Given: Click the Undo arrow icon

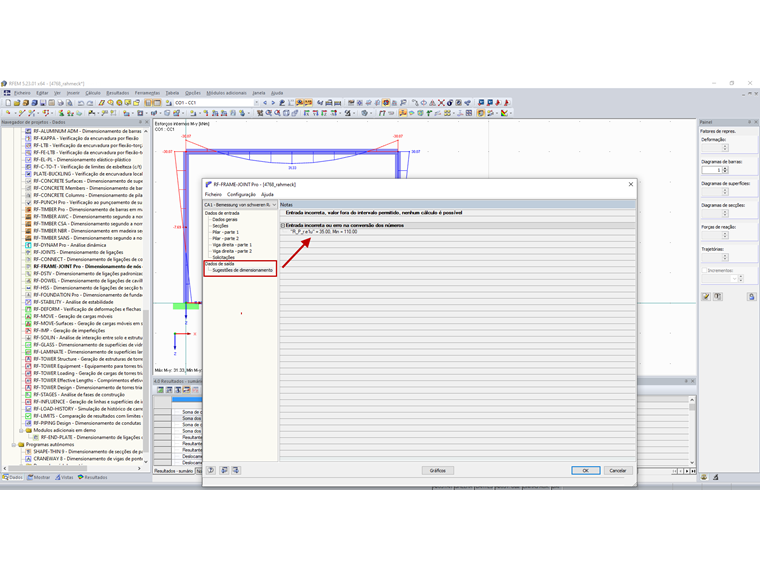Looking at the screenshot, I should point(81,103).
